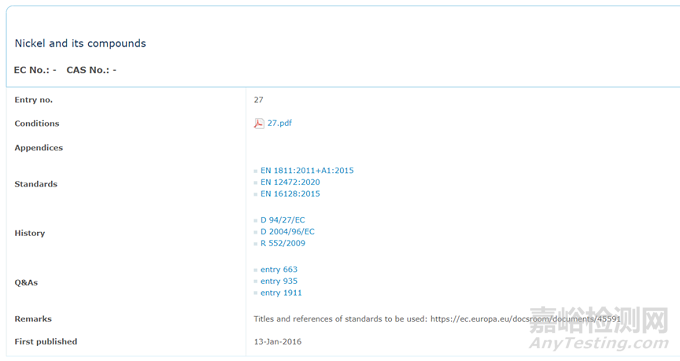Open Q&A entry 935
Screen dimensions: 680x361
tap(279, 281)
